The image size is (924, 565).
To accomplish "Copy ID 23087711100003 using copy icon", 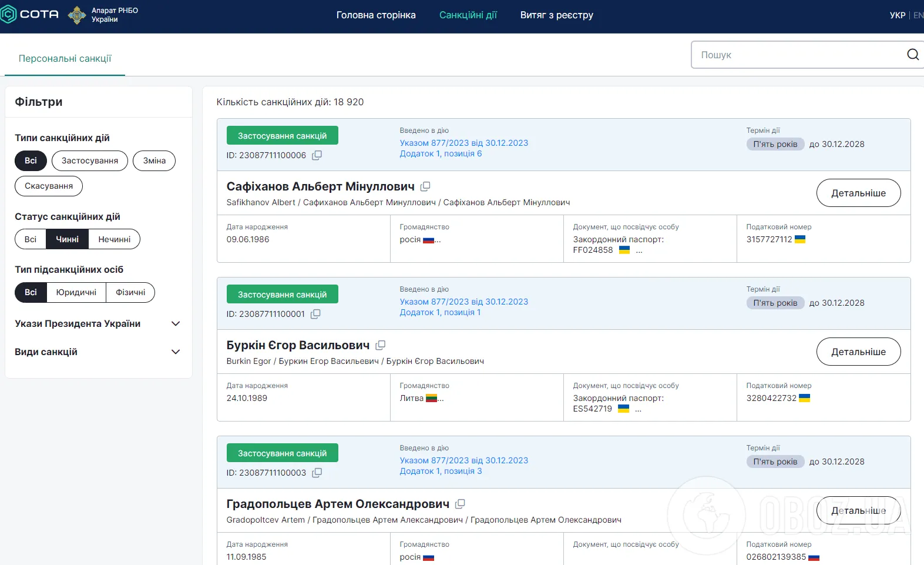I will click(x=317, y=473).
